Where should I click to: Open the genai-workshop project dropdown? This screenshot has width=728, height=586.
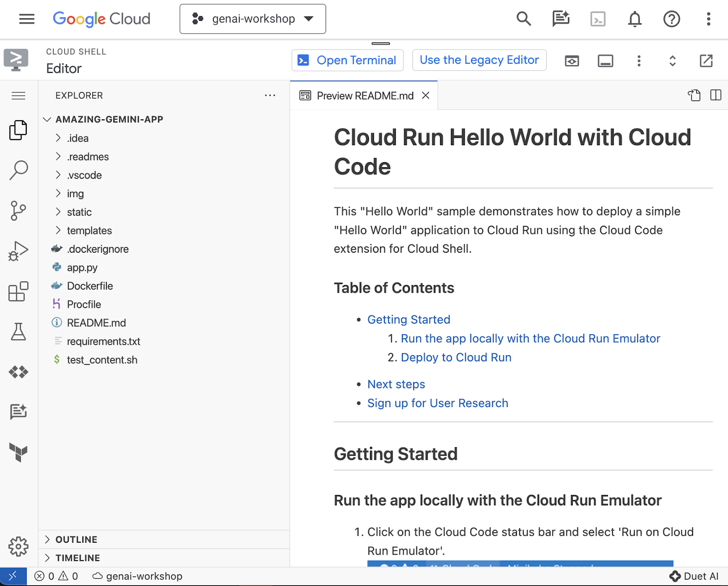(253, 19)
